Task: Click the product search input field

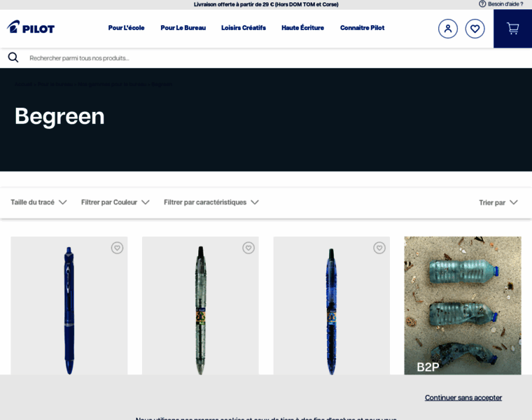Action: (210, 58)
